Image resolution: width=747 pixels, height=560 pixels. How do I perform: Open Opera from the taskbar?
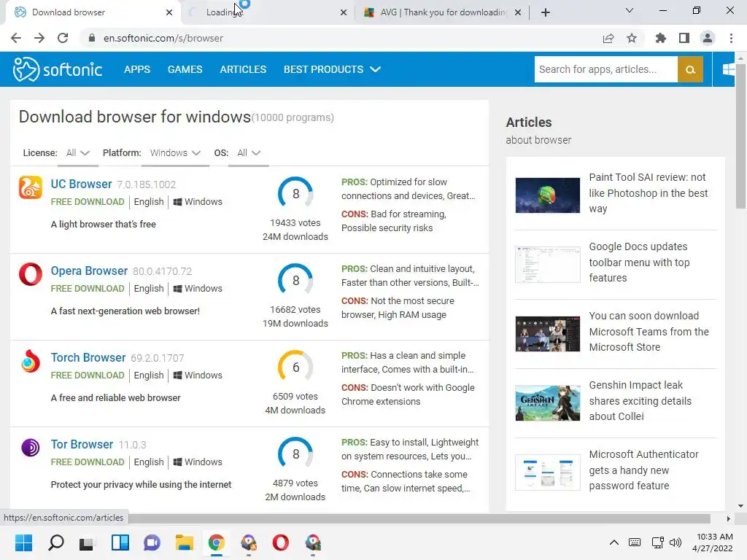(x=281, y=542)
